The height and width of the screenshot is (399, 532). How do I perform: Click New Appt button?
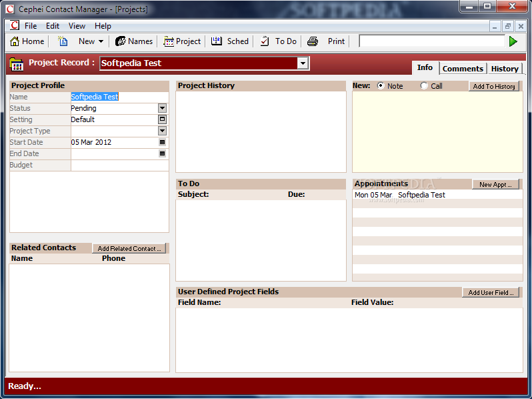495,184
